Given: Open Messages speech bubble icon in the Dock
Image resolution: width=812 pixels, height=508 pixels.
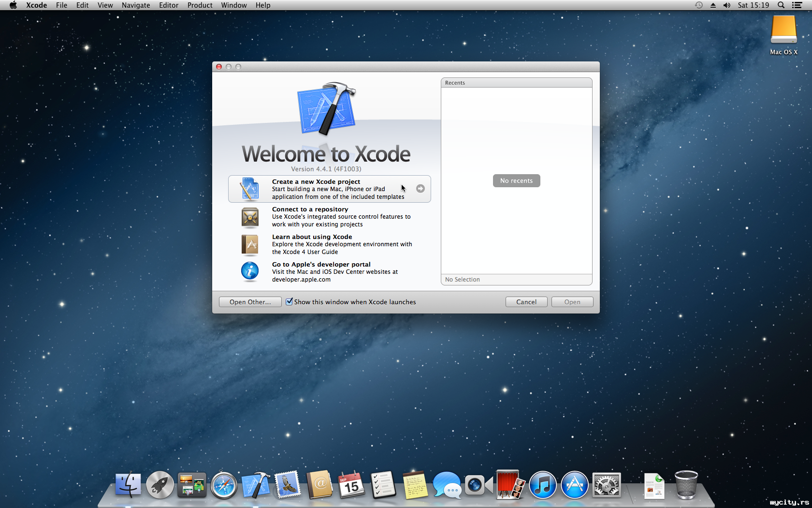Looking at the screenshot, I should [x=447, y=485].
